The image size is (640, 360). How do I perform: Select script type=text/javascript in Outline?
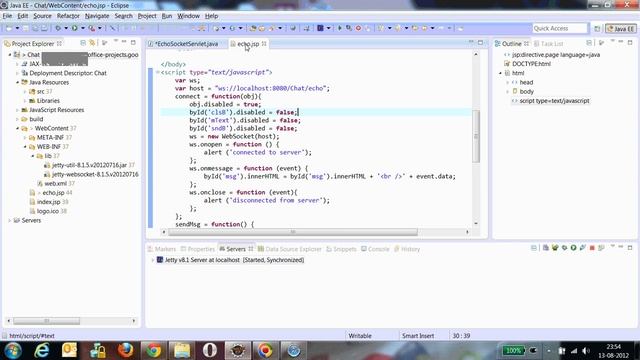click(x=554, y=101)
